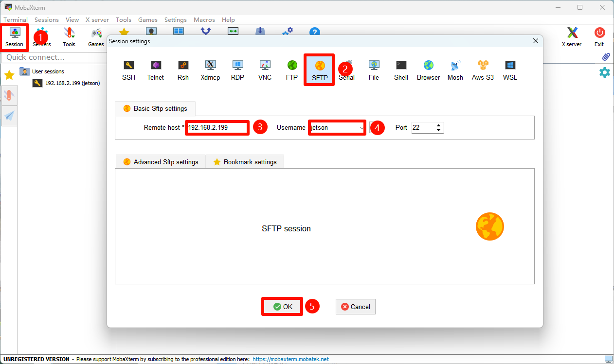Select the Telnet session type
Screen dimensions: 614x364
click(156, 70)
